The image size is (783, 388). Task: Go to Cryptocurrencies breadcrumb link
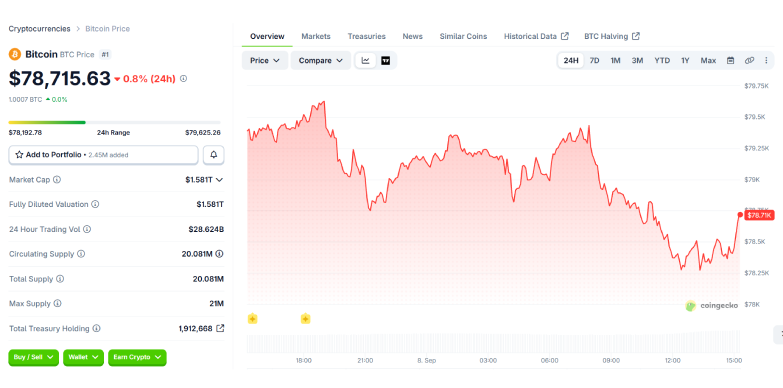(39, 29)
